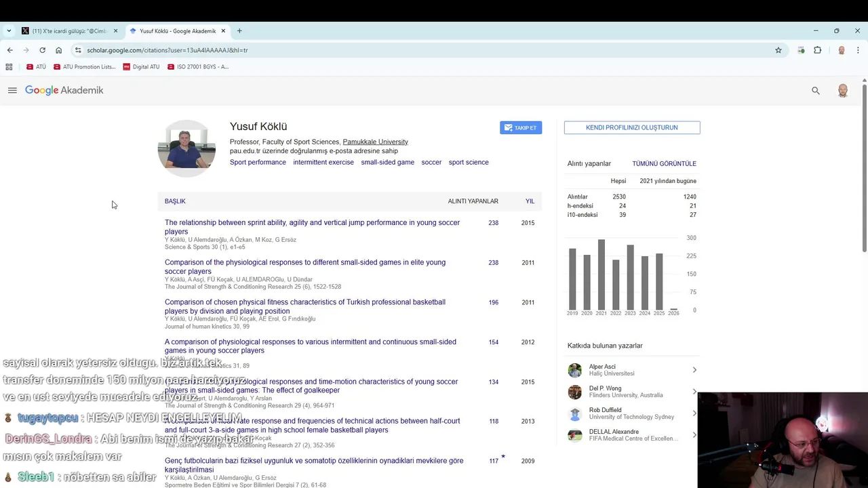Open a new tab with the plus icon
The image size is (868, 488).
pos(239,31)
